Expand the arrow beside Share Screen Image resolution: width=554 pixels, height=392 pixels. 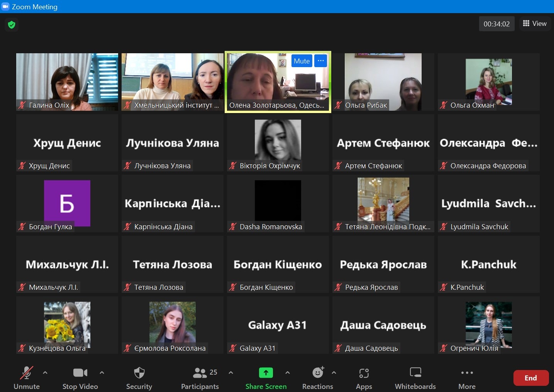288,373
